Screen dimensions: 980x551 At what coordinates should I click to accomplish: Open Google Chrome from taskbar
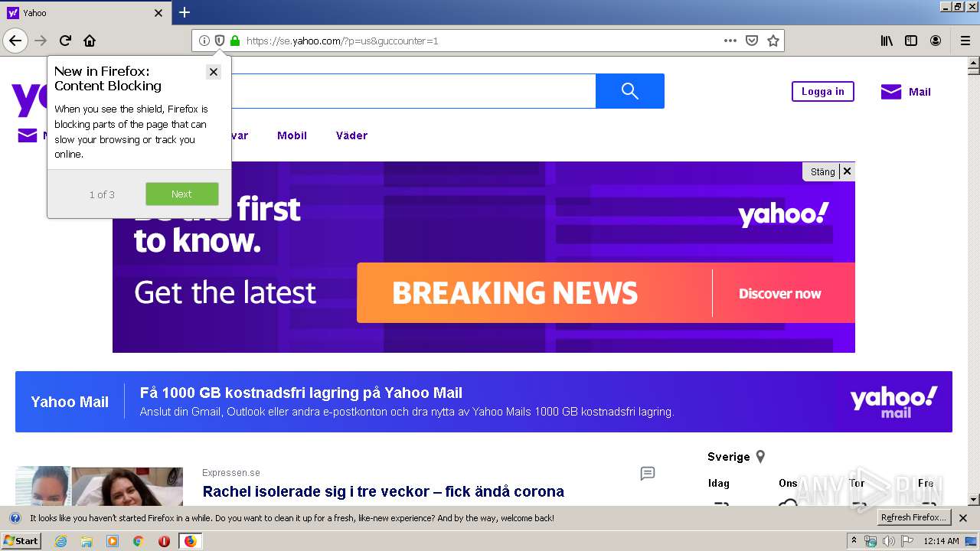tap(138, 541)
